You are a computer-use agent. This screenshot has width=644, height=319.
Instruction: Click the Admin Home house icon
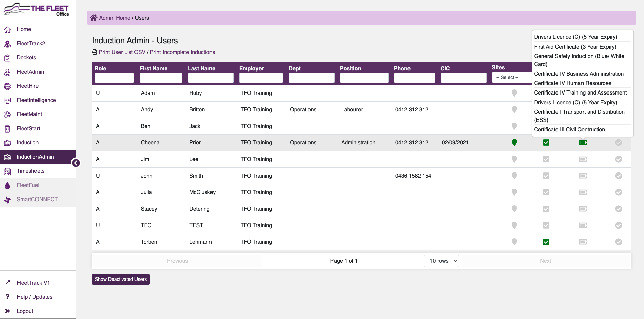coord(94,18)
